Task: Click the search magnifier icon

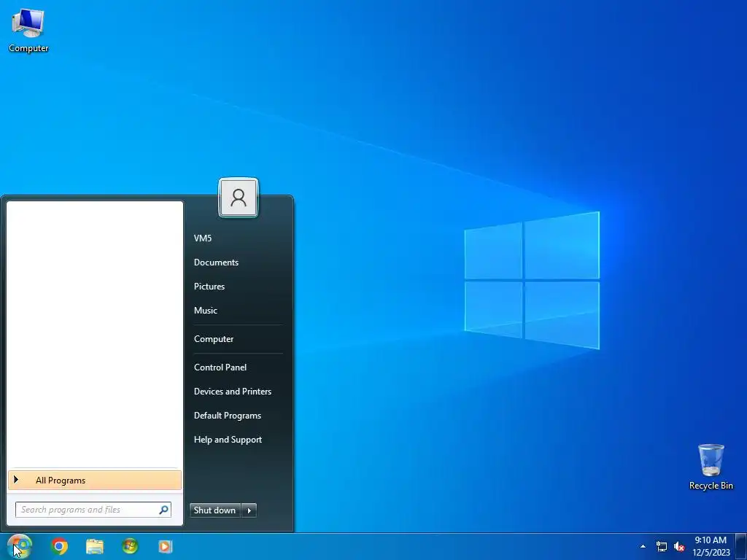Action: [x=163, y=510]
